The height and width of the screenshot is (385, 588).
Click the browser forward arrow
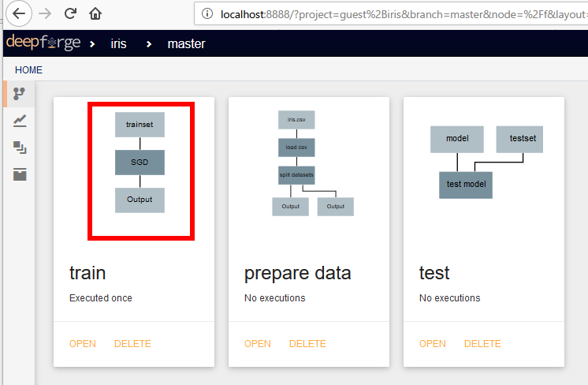[45, 14]
